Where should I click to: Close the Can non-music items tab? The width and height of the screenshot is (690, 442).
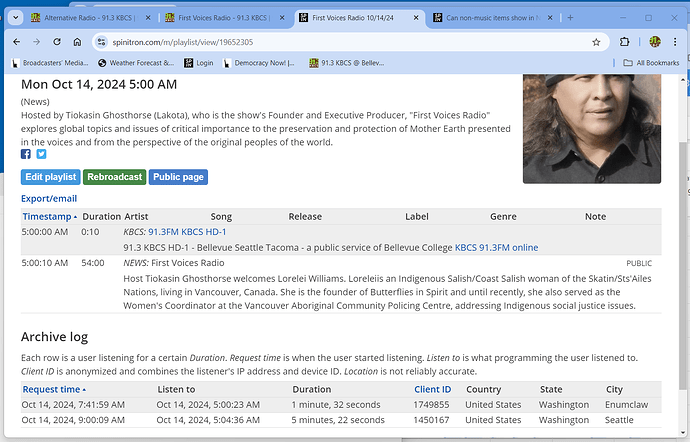[x=550, y=18]
